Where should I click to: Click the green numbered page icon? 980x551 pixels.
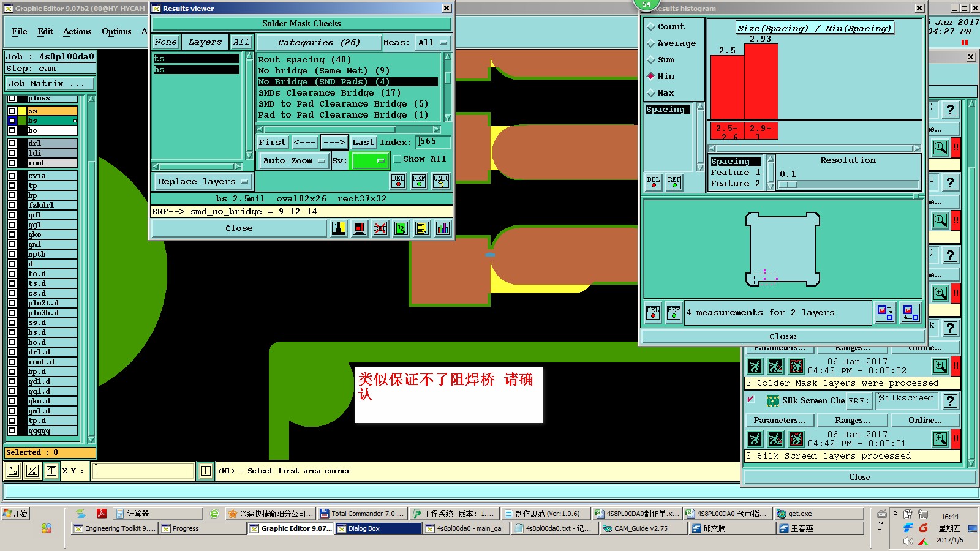tap(401, 228)
